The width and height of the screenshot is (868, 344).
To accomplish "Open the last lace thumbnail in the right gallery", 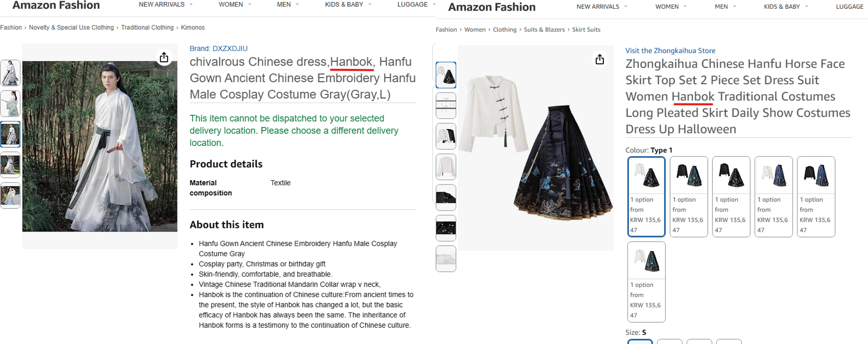I will [445, 259].
